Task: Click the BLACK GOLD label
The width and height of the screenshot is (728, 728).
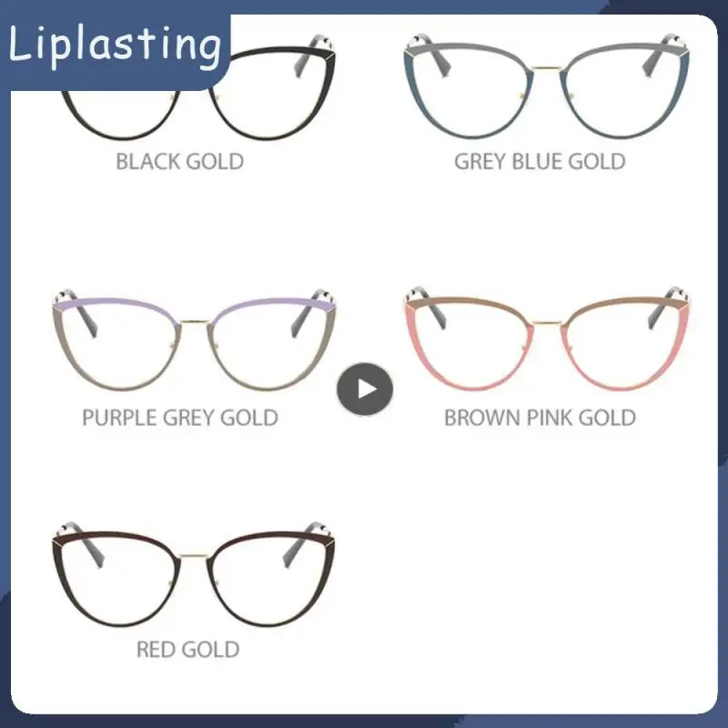Action: click(x=179, y=162)
